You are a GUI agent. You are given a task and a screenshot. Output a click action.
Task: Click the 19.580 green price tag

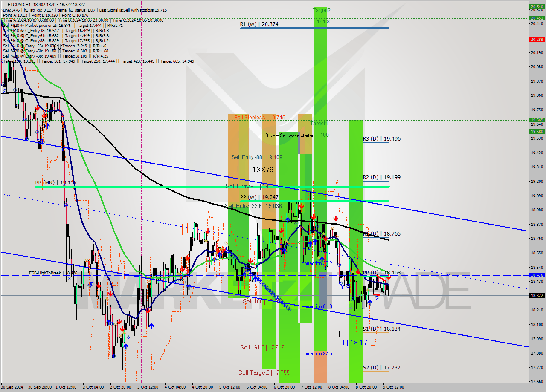point(537,131)
